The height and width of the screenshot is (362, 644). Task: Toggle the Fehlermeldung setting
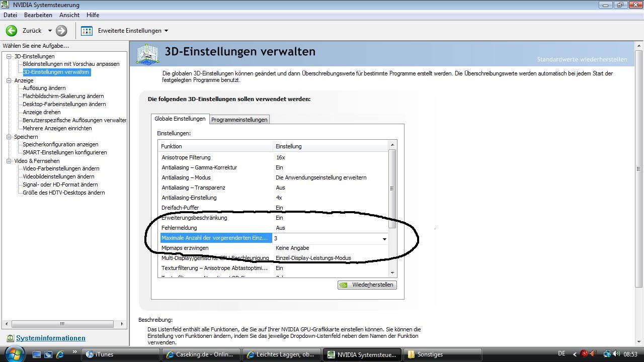[280, 228]
